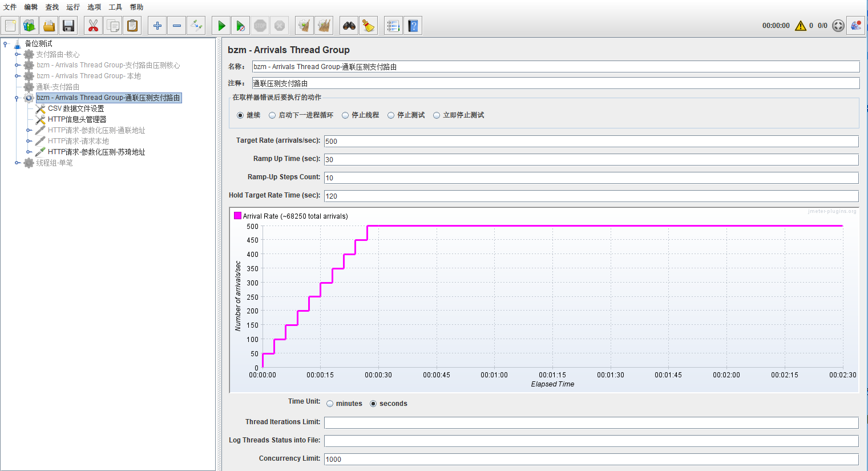Click the Concurrency Limit field
The width and height of the screenshot is (868, 471).
[x=591, y=459]
